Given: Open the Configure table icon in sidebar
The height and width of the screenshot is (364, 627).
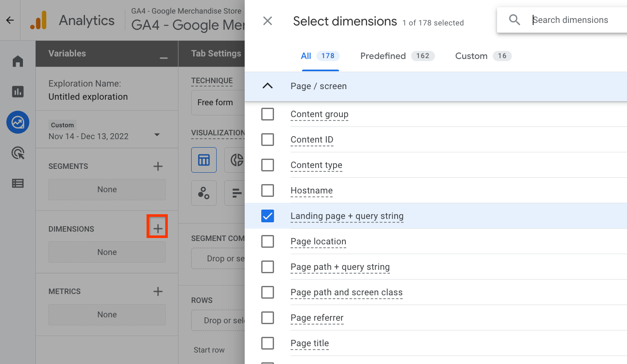Looking at the screenshot, I should tap(18, 183).
